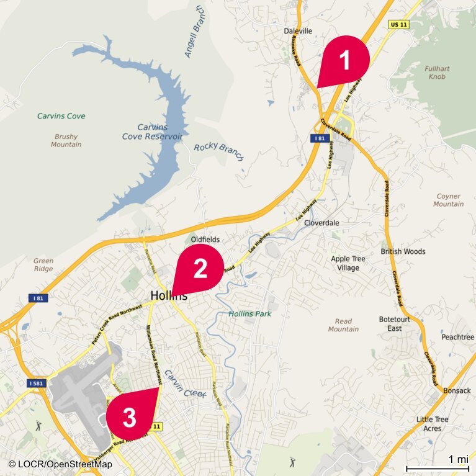Click map marker number 1

(x=344, y=61)
